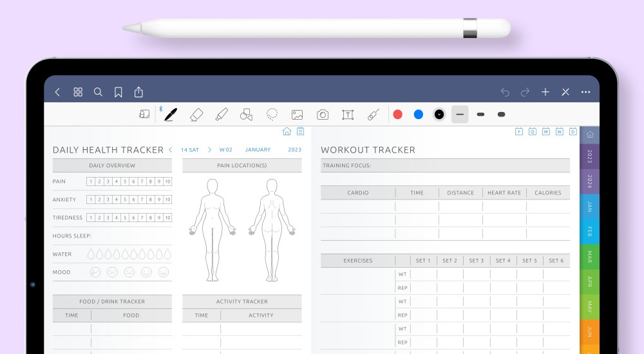644x354 pixels.
Task: Tap the clipboard icon beside home icon
Action: [301, 131]
